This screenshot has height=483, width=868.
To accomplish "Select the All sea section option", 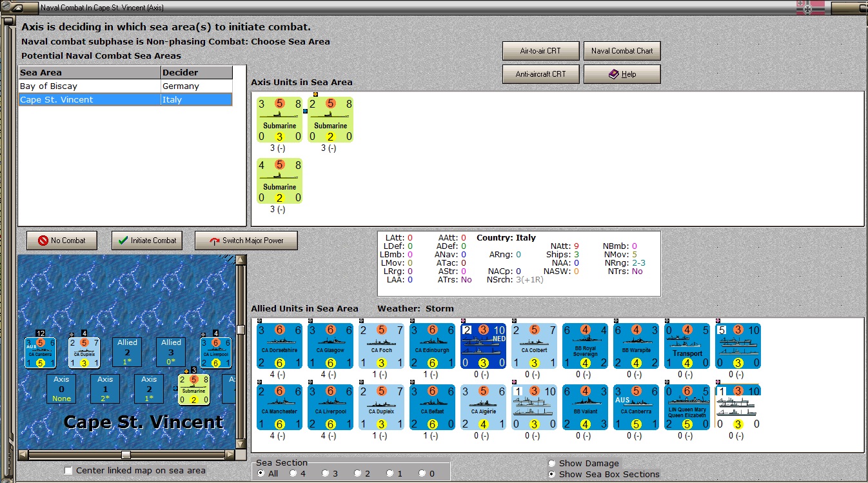I will pos(261,473).
